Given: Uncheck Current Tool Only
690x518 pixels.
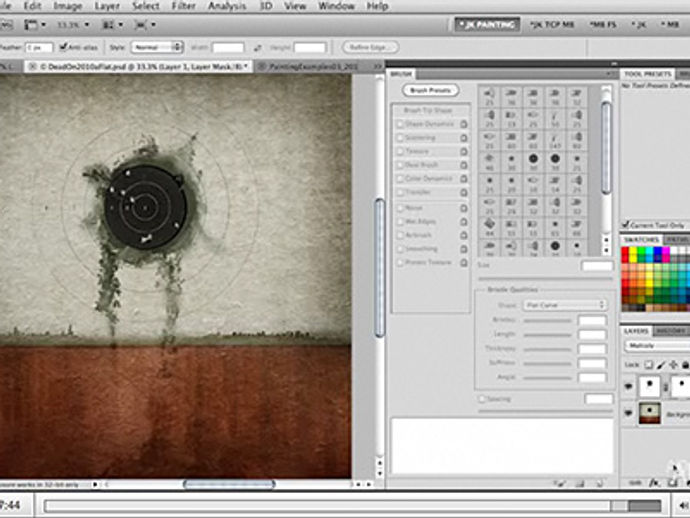Looking at the screenshot, I should pyautogui.click(x=626, y=224).
